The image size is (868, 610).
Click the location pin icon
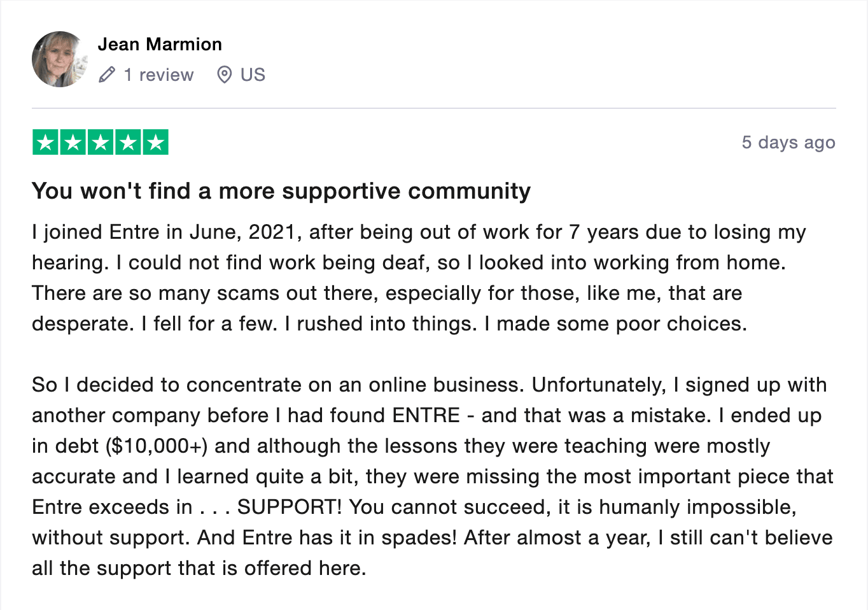tap(224, 74)
